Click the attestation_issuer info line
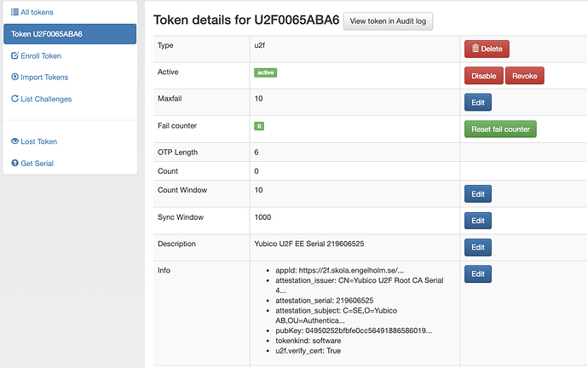 click(x=360, y=285)
